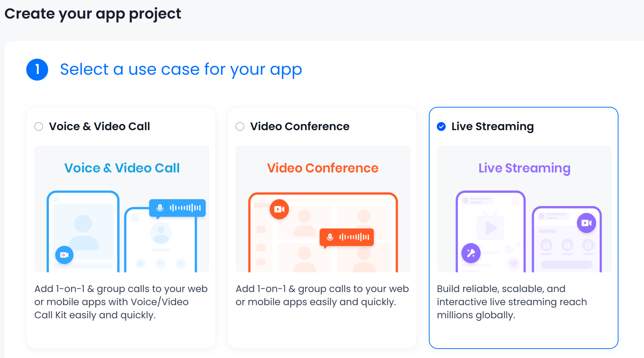The height and width of the screenshot is (358, 644).
Task: Click the play button in Live Streaming phone illustration
Action: (490, 228)
